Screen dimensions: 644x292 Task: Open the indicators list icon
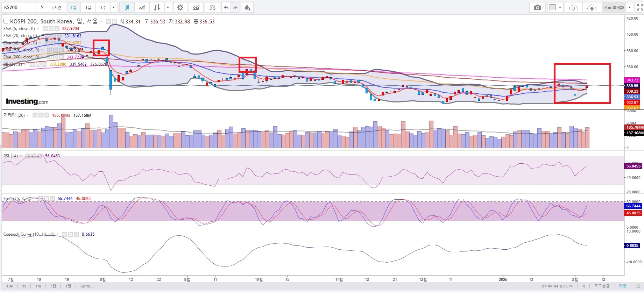coord(196,7)
